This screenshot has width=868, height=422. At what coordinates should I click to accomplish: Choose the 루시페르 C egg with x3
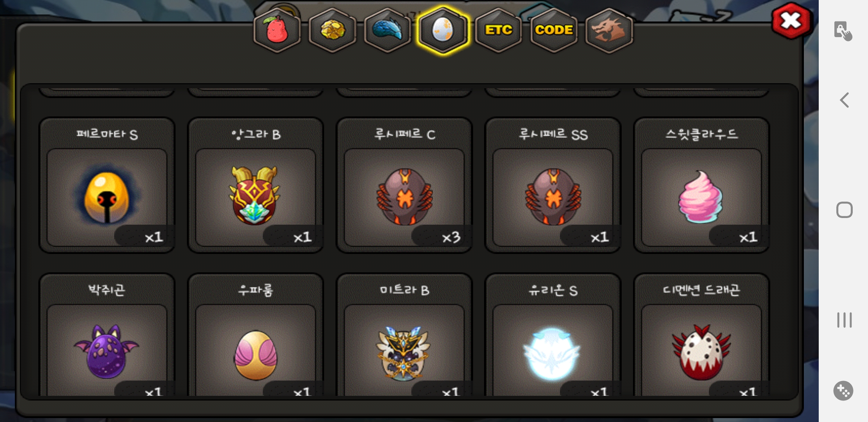[x=404, y=185]
